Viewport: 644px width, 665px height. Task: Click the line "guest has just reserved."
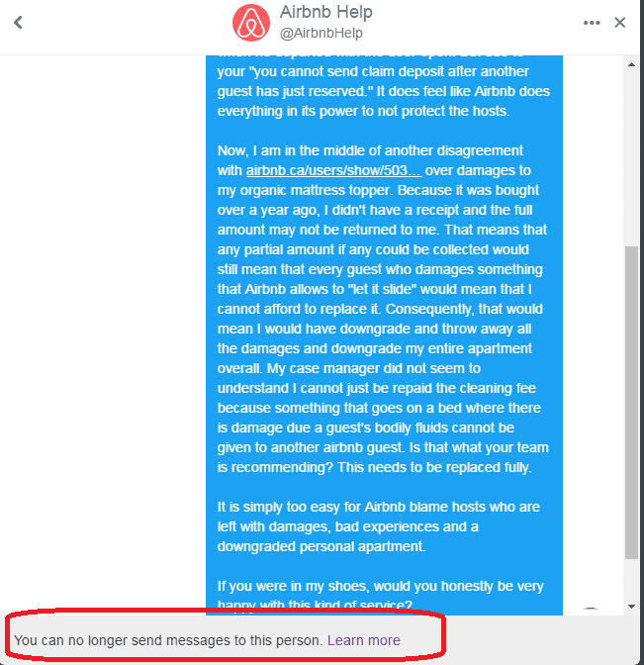[295, 91]
